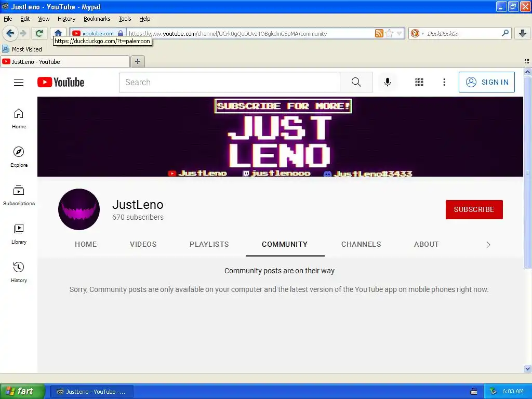Screen dimensions: 532x399
Task: Switch to the PLAYLISTS tab
Action: (209, 244)
